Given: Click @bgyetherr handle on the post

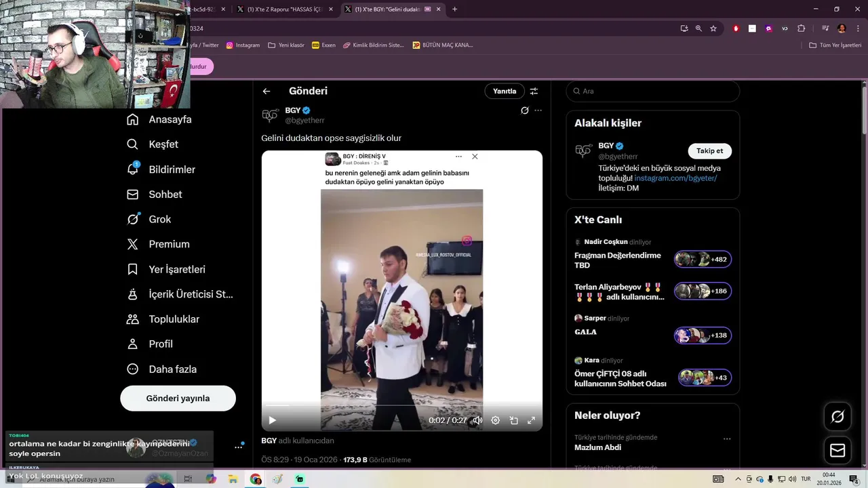Looking at the screenshot, I should pos(304,120).
